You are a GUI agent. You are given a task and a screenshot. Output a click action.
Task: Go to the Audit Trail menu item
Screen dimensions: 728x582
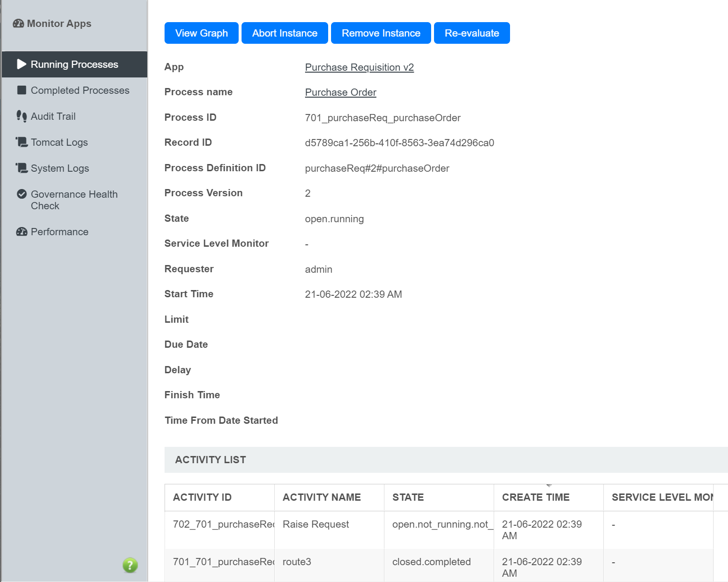coord(53,116)
